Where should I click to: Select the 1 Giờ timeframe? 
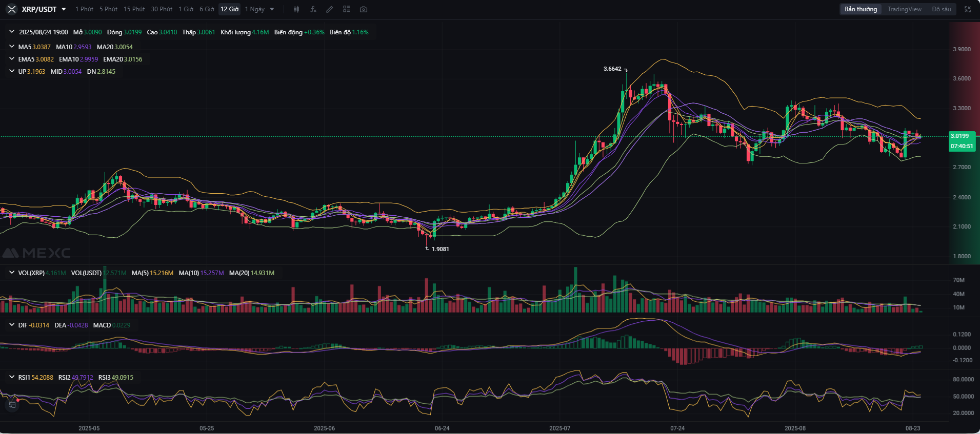coord(186,9)
